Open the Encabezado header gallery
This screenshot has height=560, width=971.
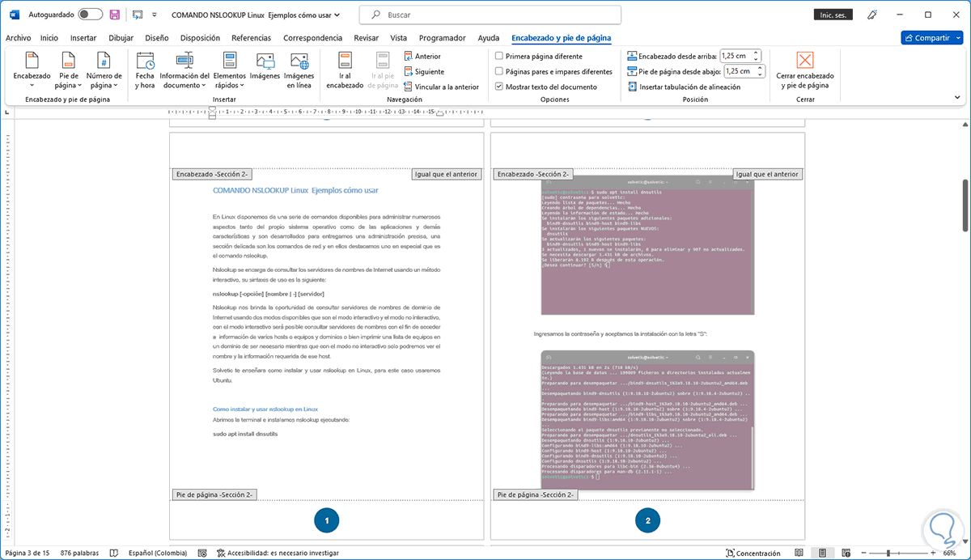click(32, 70)
